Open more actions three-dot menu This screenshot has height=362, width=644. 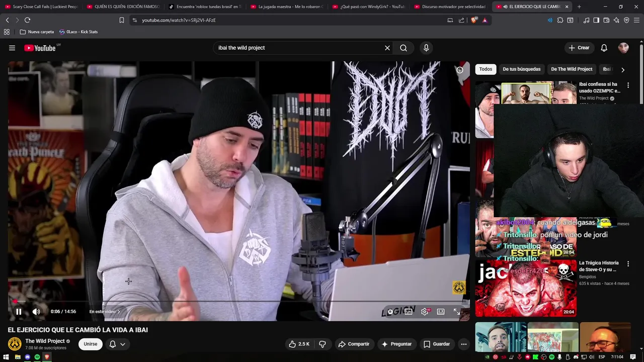pos(464,344)
